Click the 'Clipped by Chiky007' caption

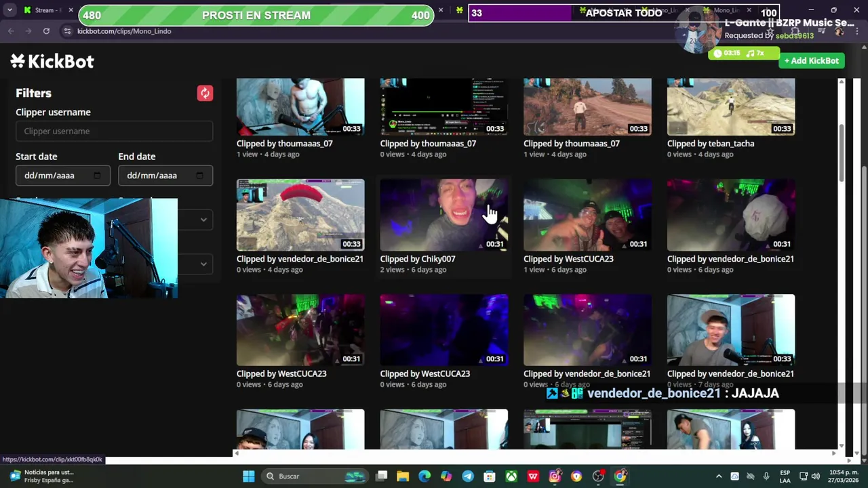tap(418, 259)
